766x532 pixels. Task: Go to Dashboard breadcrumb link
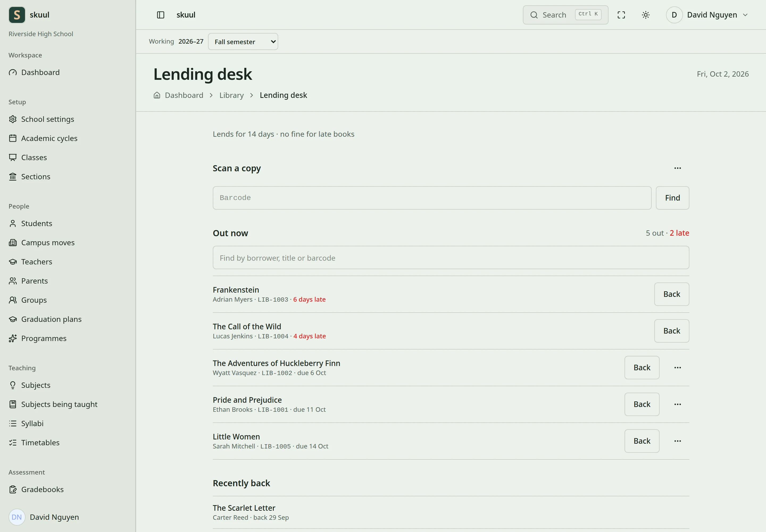[184, 95]
